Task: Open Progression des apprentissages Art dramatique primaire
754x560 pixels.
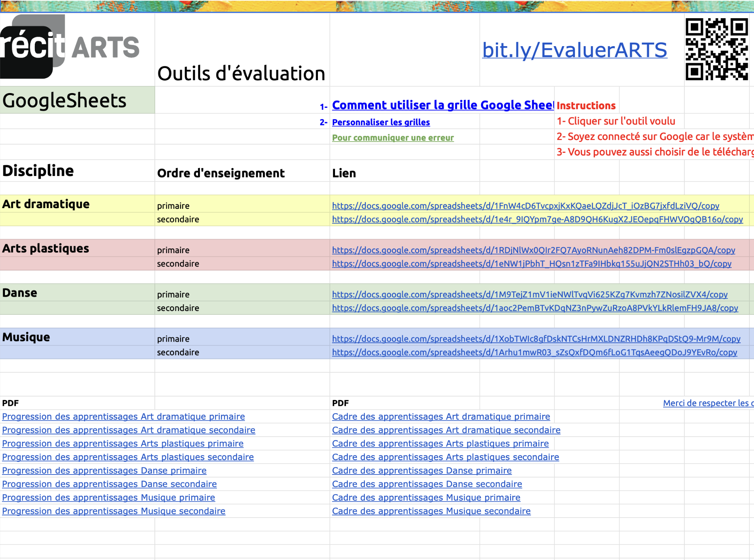Action: (123, 417)
